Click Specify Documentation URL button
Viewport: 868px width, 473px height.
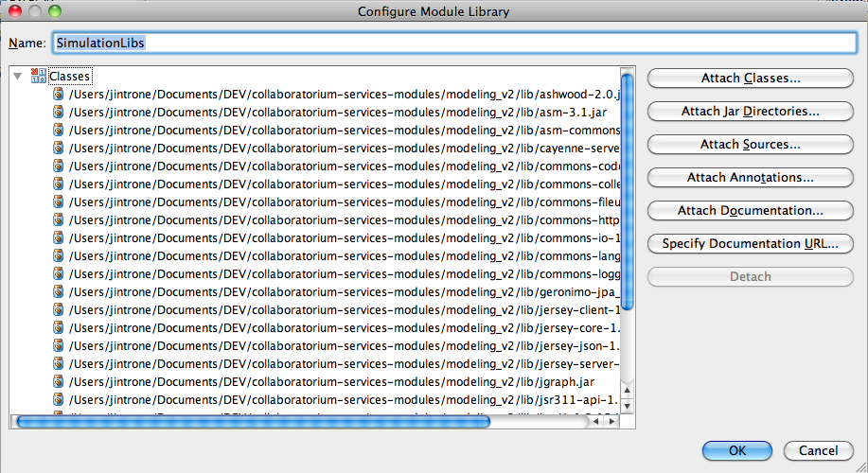(750, 244)
